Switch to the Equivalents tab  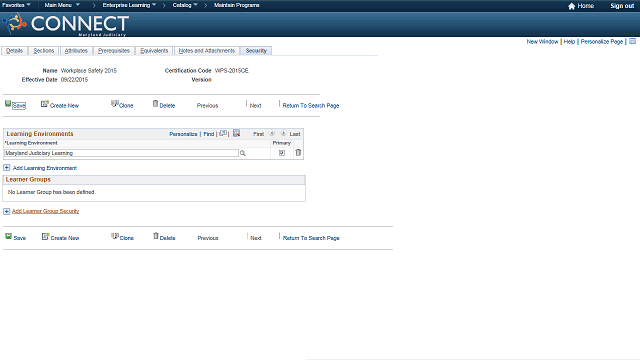tap(154, 51)
